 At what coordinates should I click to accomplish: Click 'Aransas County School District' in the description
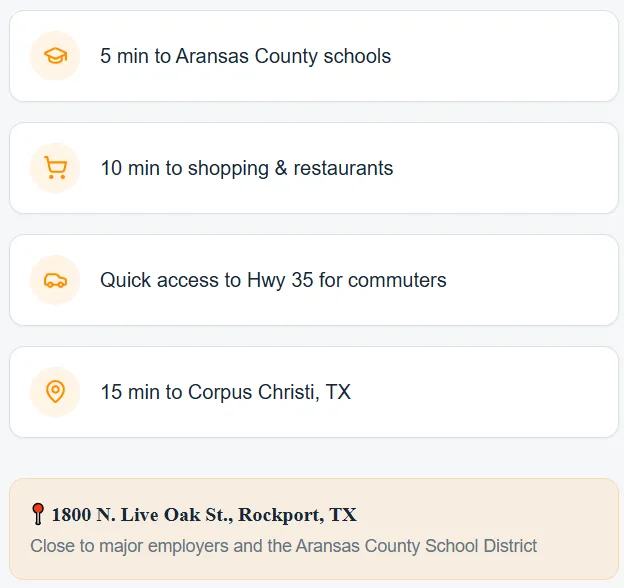[x=416, y=546]
